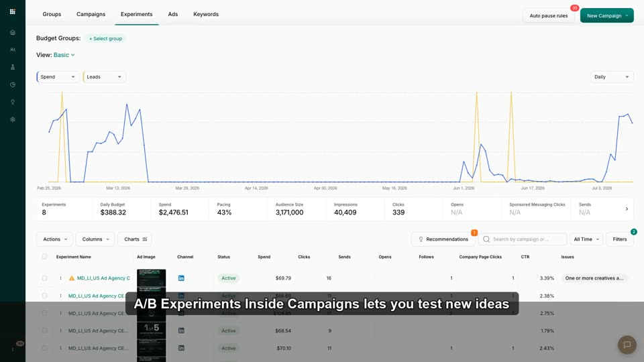Check the box for the $70.10 experiment
The image size is (644, 362).
(44, 348)
